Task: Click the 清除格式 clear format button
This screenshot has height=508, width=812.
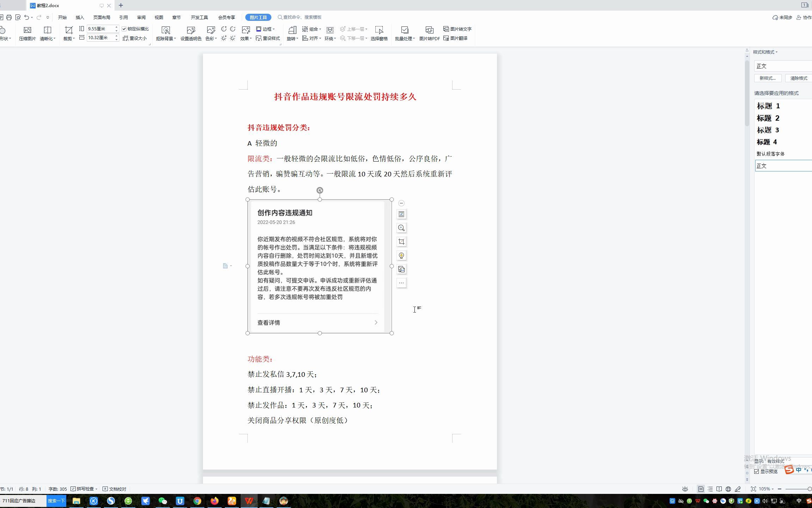Action: coord(799,78)
